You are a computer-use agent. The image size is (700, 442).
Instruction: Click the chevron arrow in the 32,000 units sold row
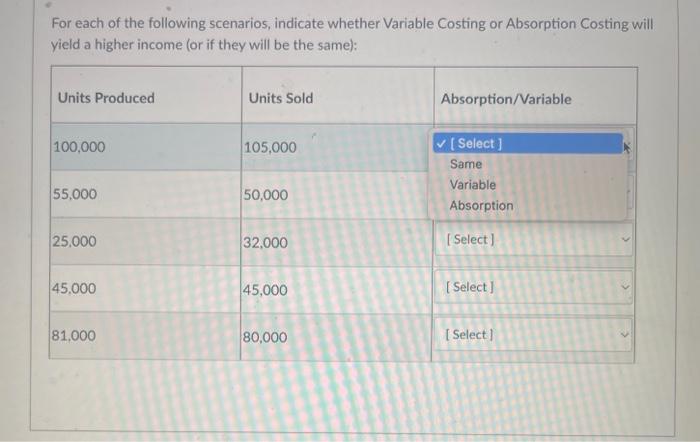click(626, 239)
